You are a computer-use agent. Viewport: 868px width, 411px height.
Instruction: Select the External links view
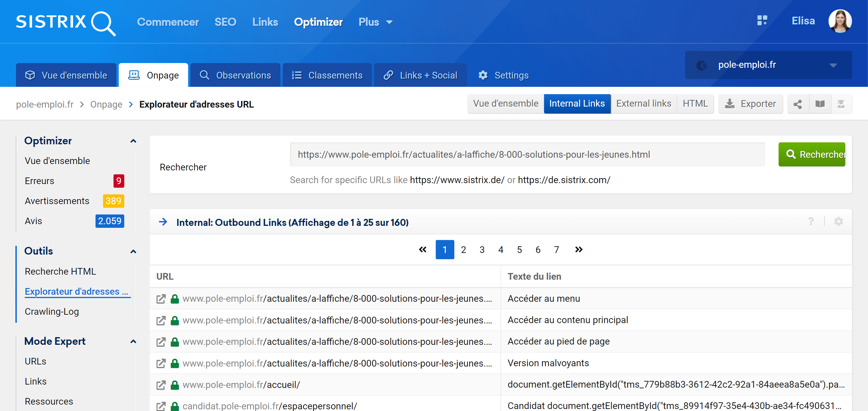pyautogui.click(x=644, y=104)
